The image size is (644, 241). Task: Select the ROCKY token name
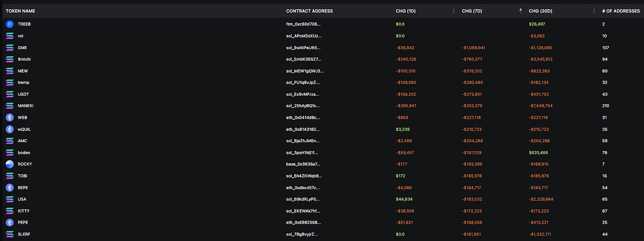pyautogui.click(x=25, y=164)
